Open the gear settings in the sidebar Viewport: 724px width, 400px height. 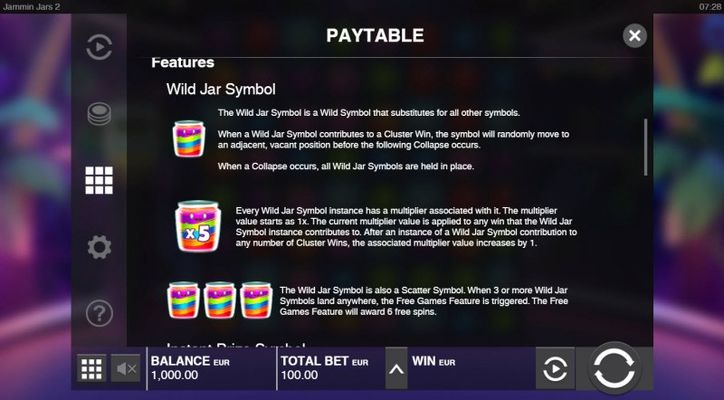pos(99,247)
